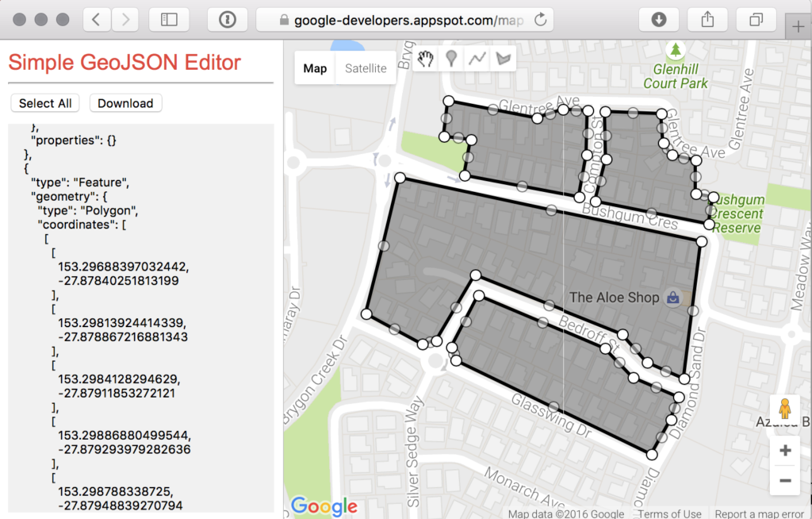Zoom in with the plus button
This screenshot has height=519, width=812.
[784, 450]
